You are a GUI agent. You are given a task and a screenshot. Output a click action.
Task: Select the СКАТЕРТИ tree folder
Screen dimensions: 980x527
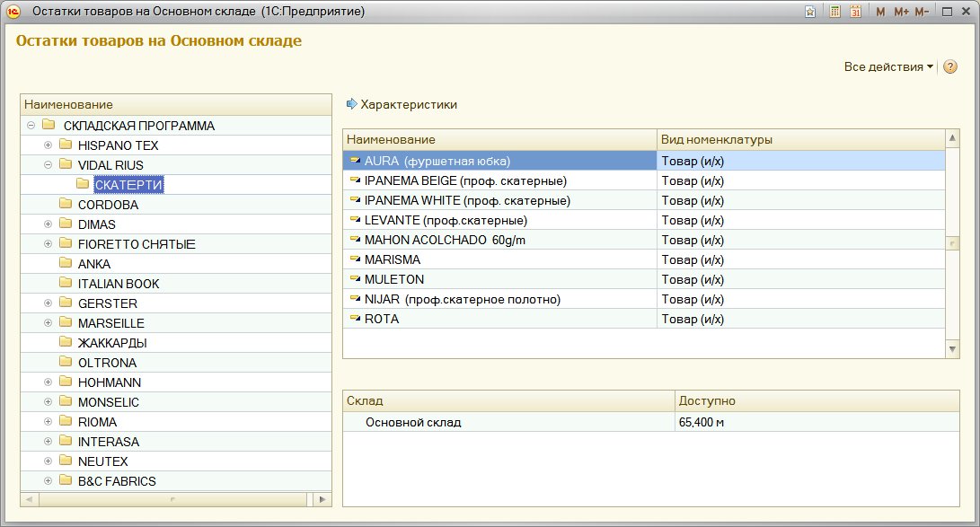tap(128, 185)
